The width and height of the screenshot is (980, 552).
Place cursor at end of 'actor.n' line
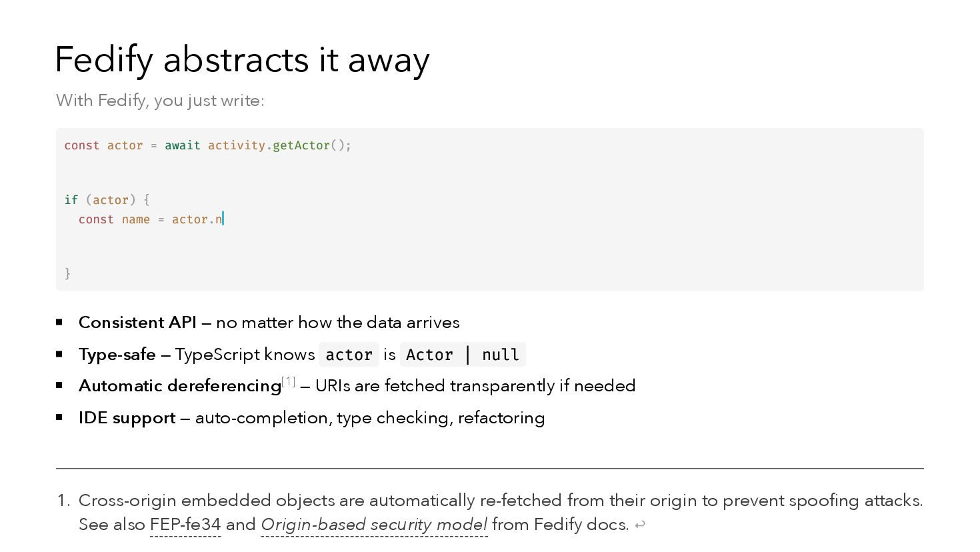coord(223,219)
